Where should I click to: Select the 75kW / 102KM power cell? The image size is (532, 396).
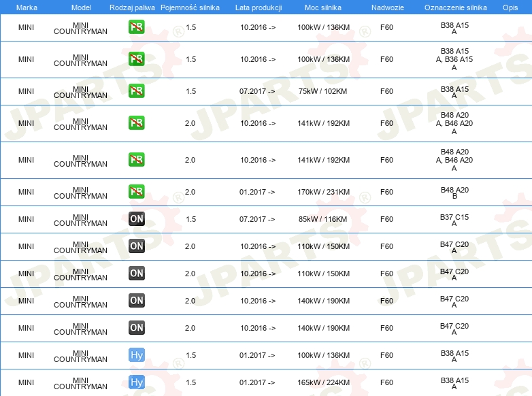click(x=323, y=91)
